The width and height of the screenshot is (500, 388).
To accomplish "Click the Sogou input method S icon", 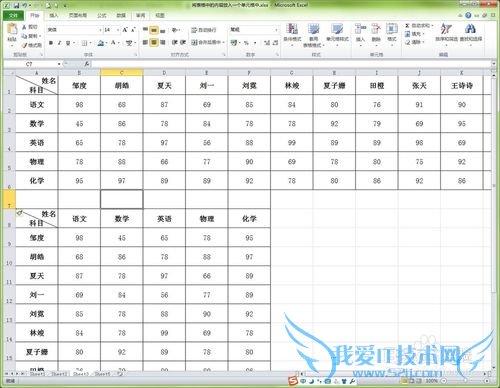I will coord(293,381).
